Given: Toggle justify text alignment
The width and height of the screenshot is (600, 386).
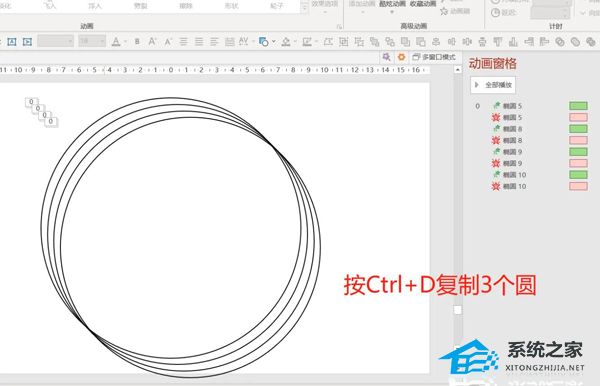Looking at the screenshot, I should click(x=199, y=41).
